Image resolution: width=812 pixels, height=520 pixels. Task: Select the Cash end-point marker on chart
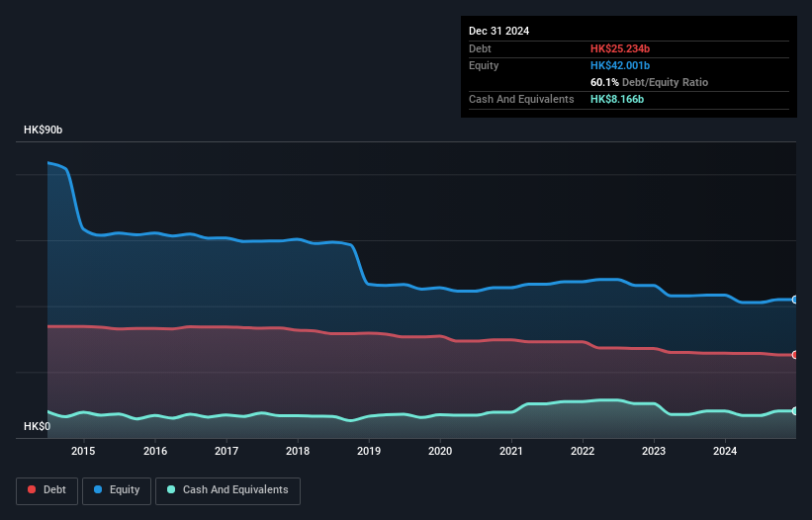point(794,411)
